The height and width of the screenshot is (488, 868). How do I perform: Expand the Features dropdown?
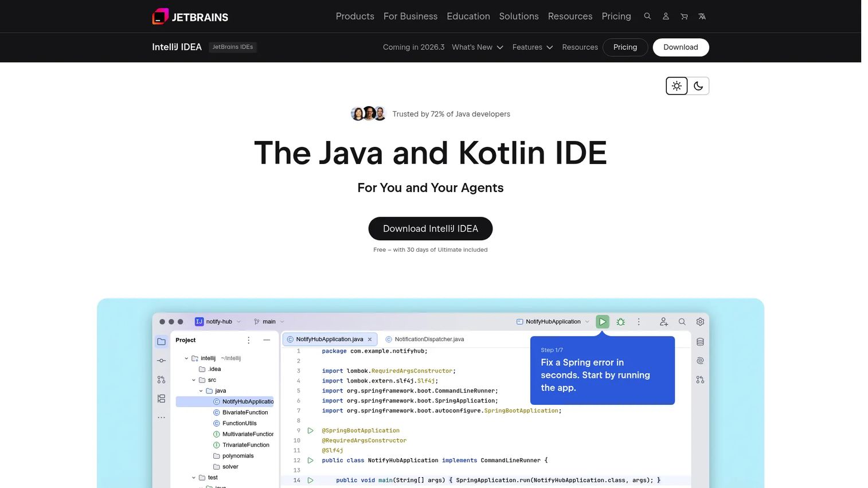click(533, 47)
